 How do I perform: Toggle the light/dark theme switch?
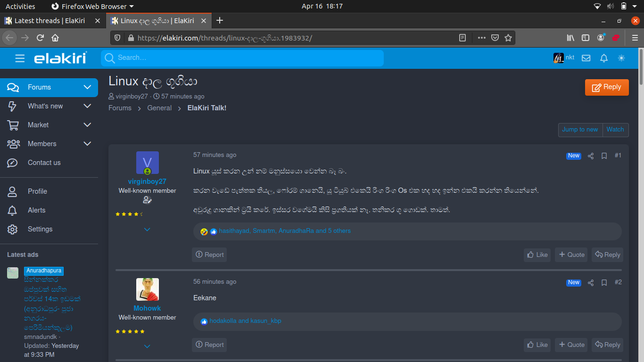click(621, 58)
